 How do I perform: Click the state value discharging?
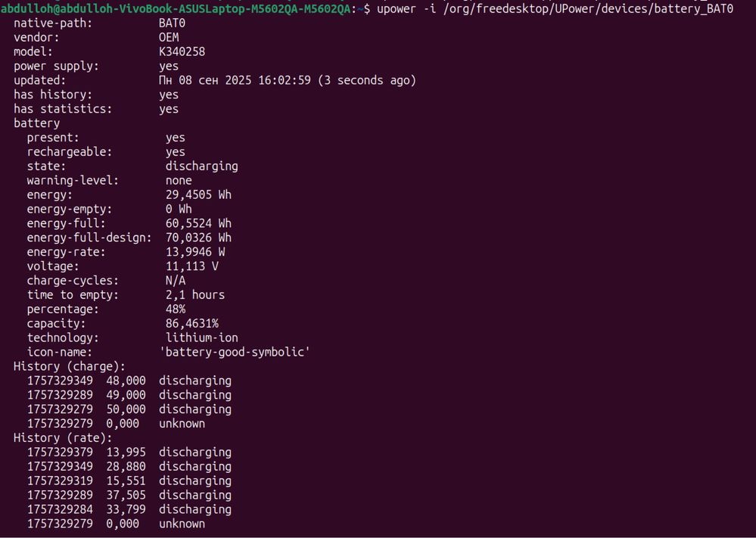(201, 166)
